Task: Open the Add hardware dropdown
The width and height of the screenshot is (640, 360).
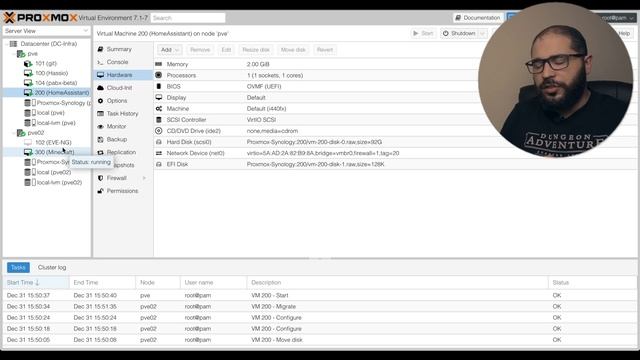Action: (x=170, y=50)
